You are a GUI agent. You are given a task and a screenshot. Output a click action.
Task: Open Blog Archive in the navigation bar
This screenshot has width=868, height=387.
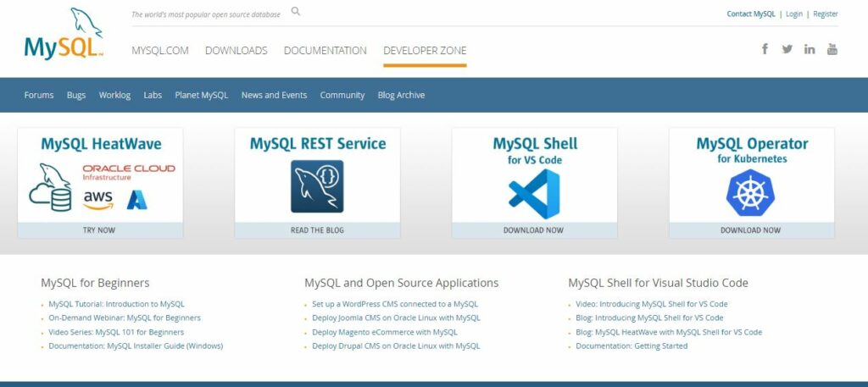401,95
